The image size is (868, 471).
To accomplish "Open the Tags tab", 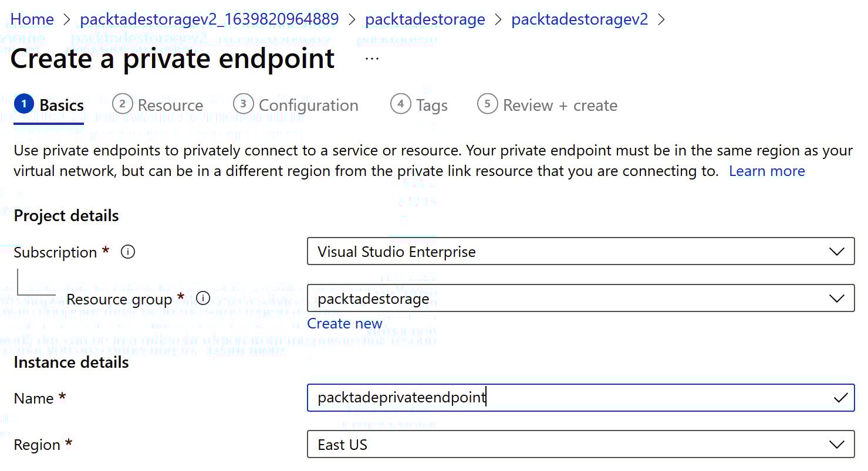I will [432, 106].
